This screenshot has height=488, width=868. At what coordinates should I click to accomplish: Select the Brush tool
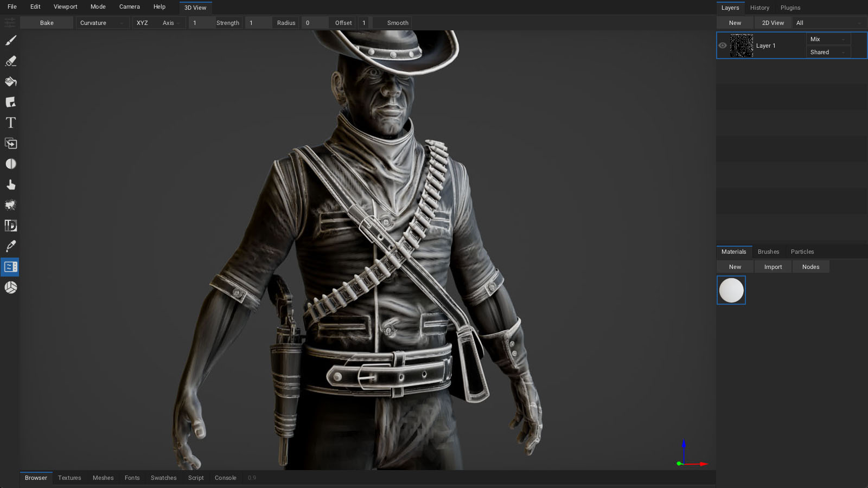[11, 41]
